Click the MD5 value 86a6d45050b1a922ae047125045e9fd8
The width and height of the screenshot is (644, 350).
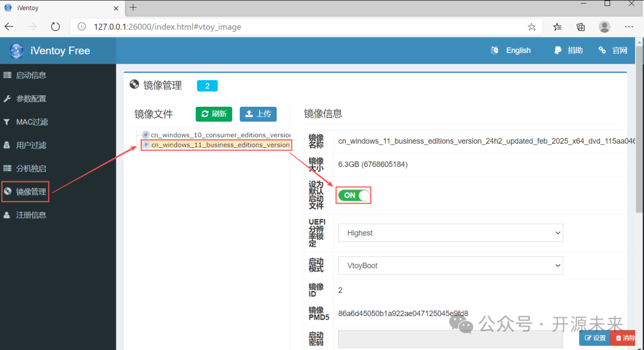[403, 314]
